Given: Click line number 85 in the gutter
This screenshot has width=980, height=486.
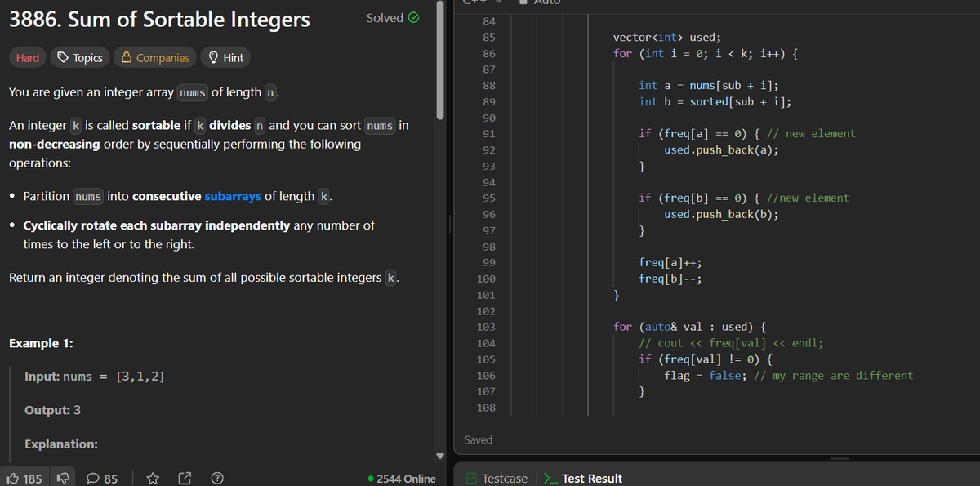Looking at the screenshot, I should [488, 38].
